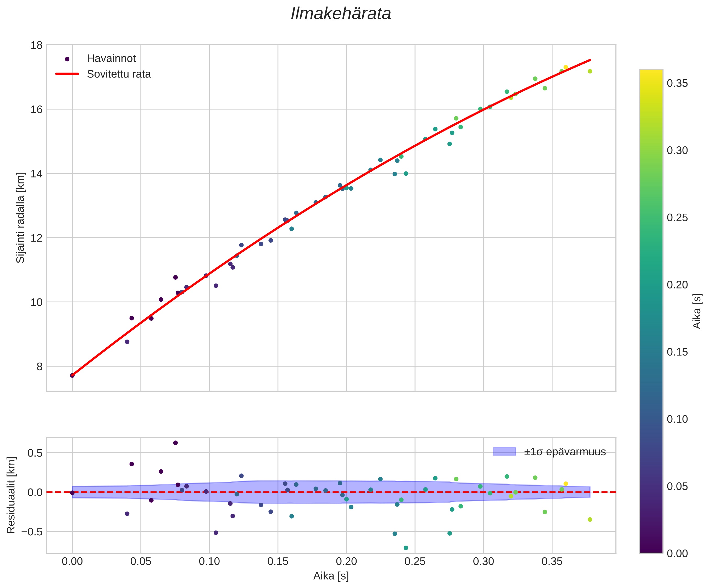This screenshot has width=709, height=588.
Task: Click the lowest residual point near -0.7
Action: (x=406, y=548)
